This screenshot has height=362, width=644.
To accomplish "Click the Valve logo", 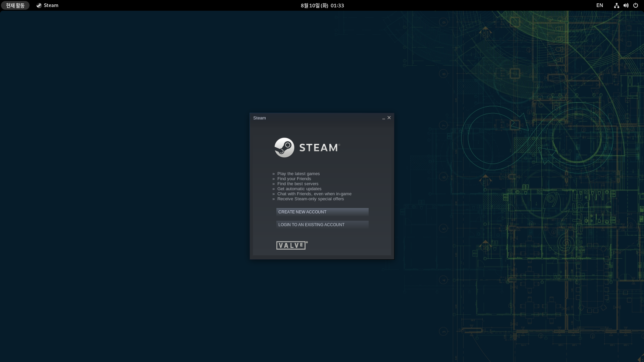I will 292,245.
